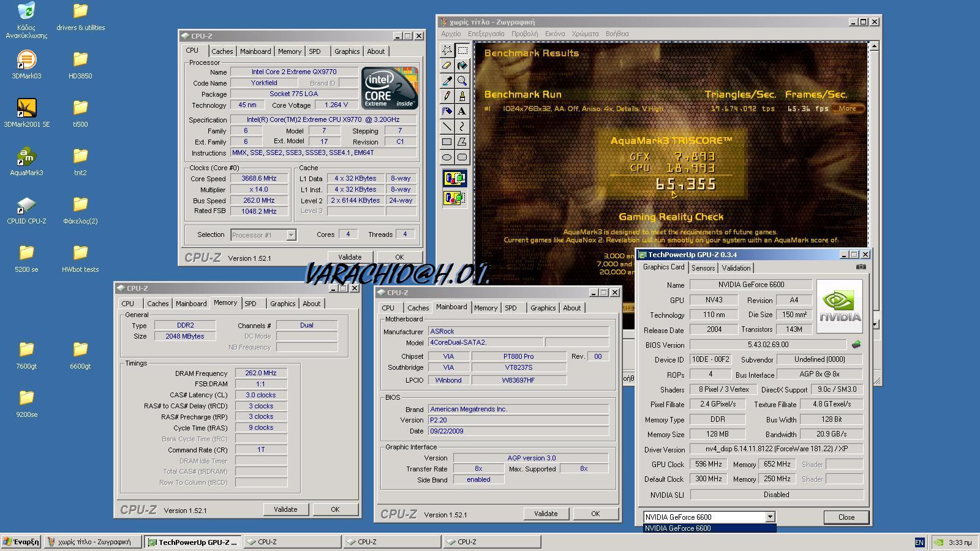Select the NVIDIA GeForce 6600 dropdown list item
Screen dimensions: 980x551
tap(709, 528)
